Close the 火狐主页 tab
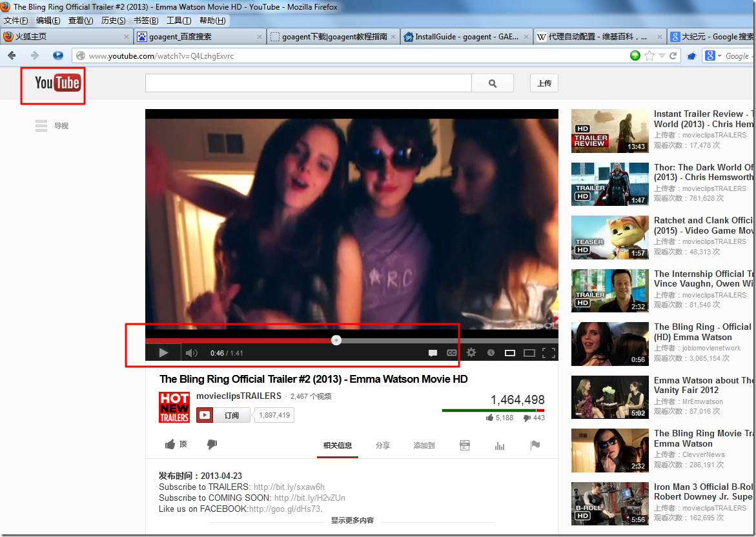This screenshot has height=537, width=756. (127, 37)
